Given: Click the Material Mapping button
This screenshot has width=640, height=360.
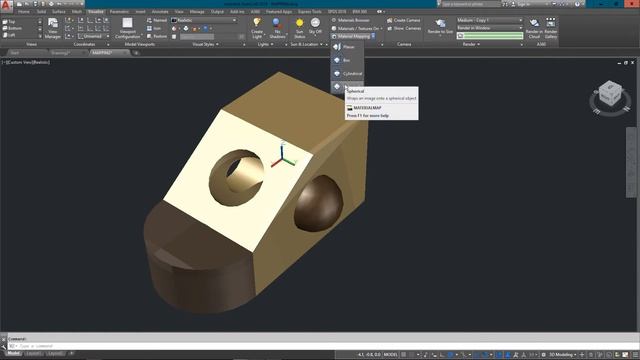Looking at the screenshot, I should (x=351, y=36).
